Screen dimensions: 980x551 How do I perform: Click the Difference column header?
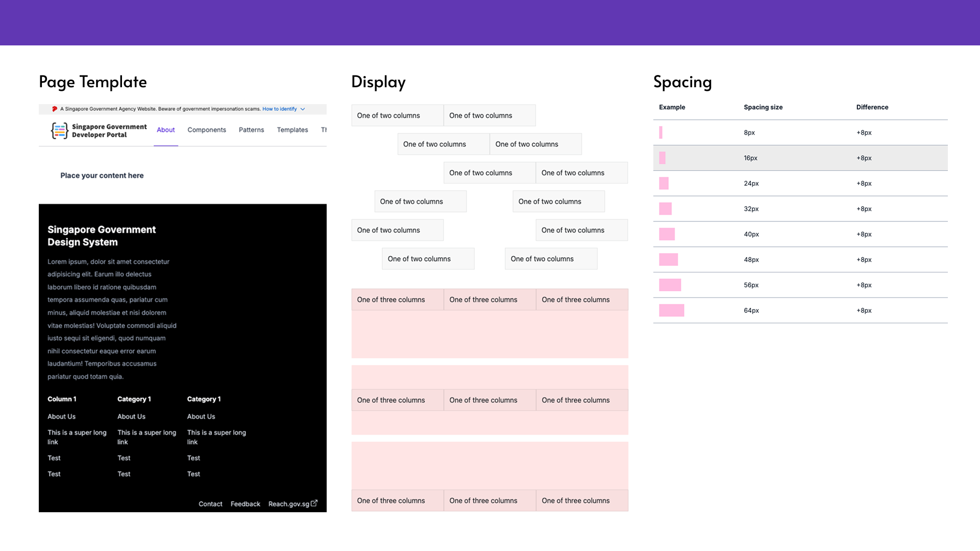pyautogui.click(x=872, y=107)
